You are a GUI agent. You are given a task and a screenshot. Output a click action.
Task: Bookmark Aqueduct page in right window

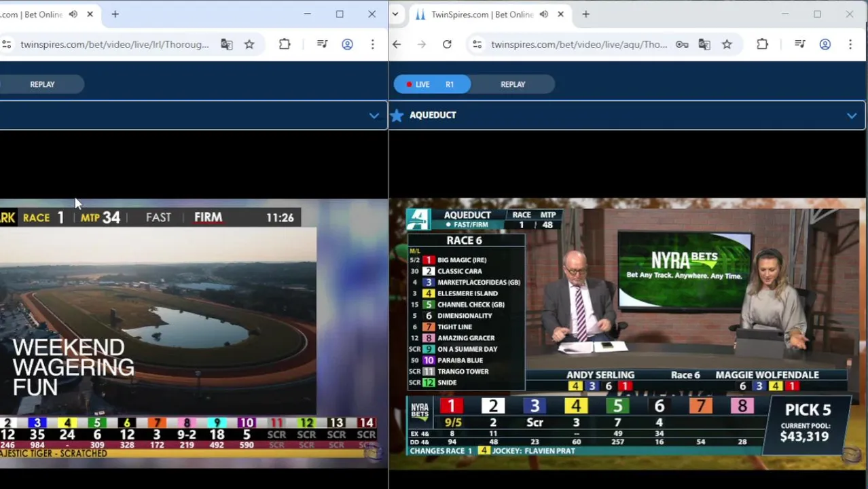click(x=727, y=44)
